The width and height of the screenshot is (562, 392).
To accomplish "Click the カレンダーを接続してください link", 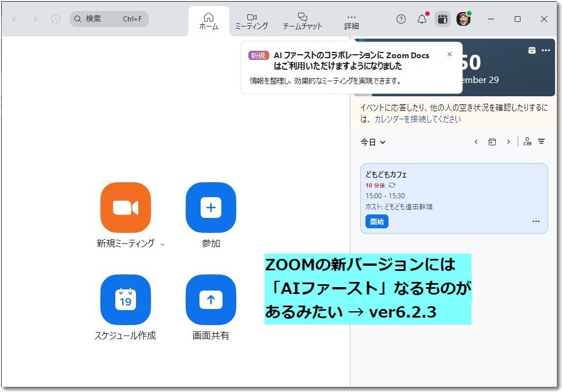I will [417, 119].
